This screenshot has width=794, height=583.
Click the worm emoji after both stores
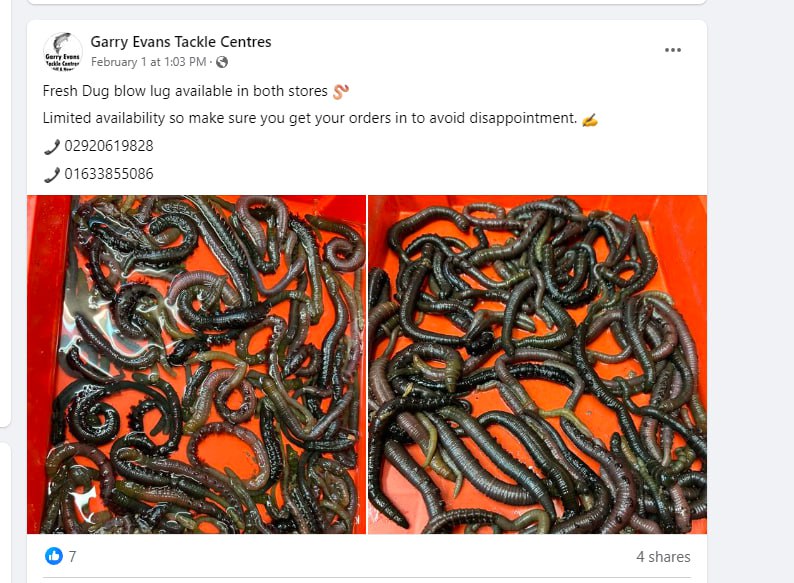(x=341, y=92)
